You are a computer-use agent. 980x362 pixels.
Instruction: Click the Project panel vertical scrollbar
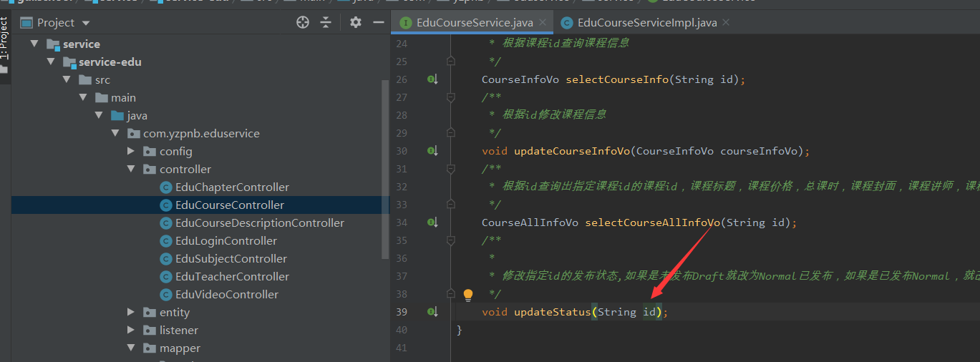point(386,168)
